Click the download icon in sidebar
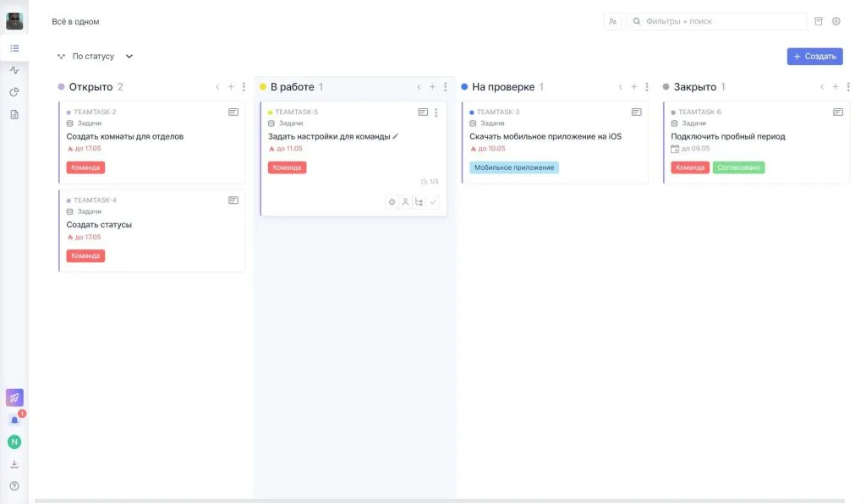Viewport: 866px width, 504px height. pos(14,463)
